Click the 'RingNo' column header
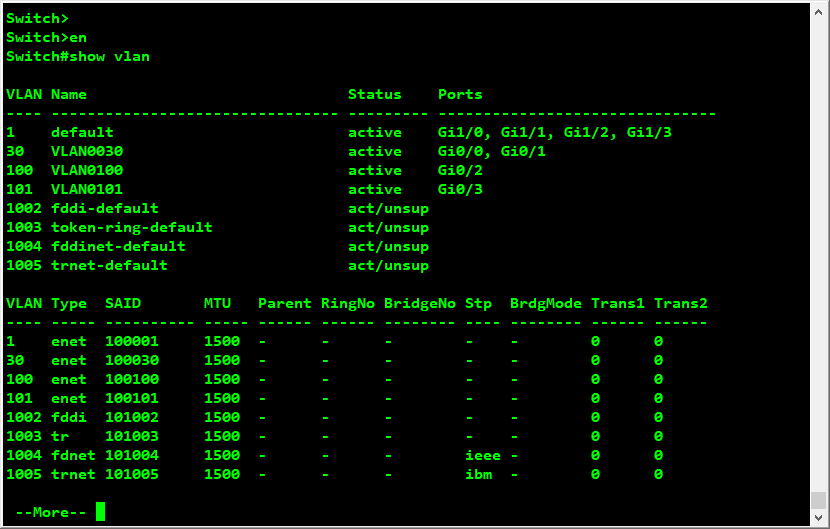Screen dimensions: 830x529 (x=348, y=303)
